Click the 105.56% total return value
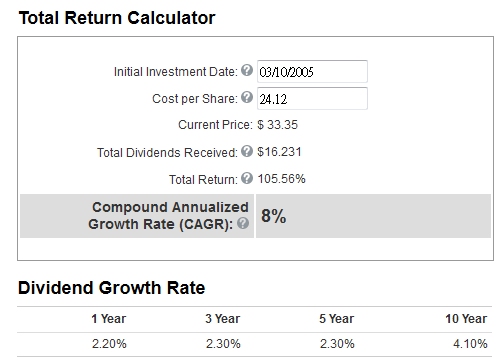Viewport: 501px width, 361px height. coord(281,179)
